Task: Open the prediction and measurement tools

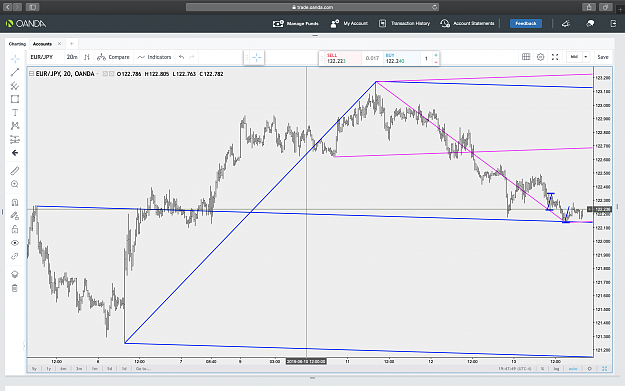Action: pos(15,140)
